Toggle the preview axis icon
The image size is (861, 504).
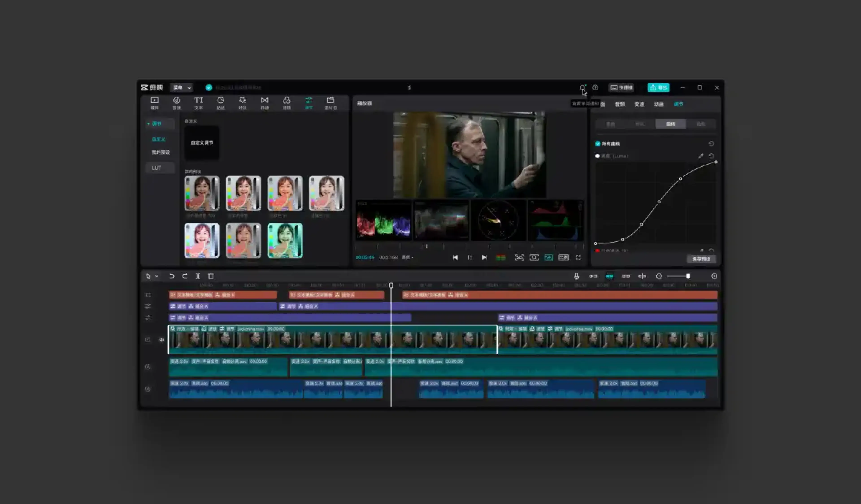642,276
